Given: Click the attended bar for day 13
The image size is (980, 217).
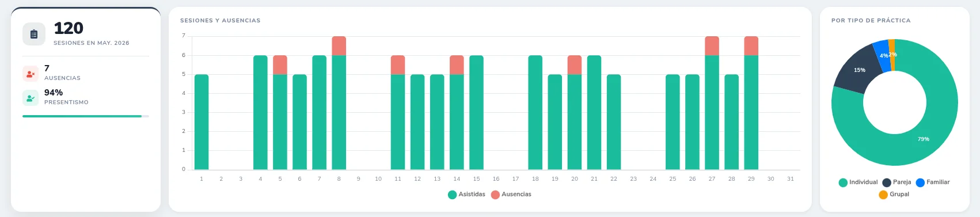Looking at the screenshot, I should [437, 122].
